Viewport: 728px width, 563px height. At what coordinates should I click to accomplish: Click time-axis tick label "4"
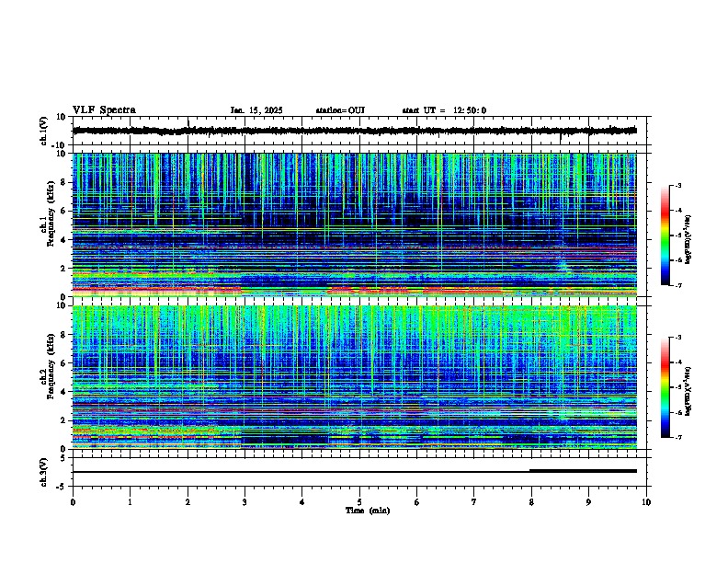(x=301, y=502)
